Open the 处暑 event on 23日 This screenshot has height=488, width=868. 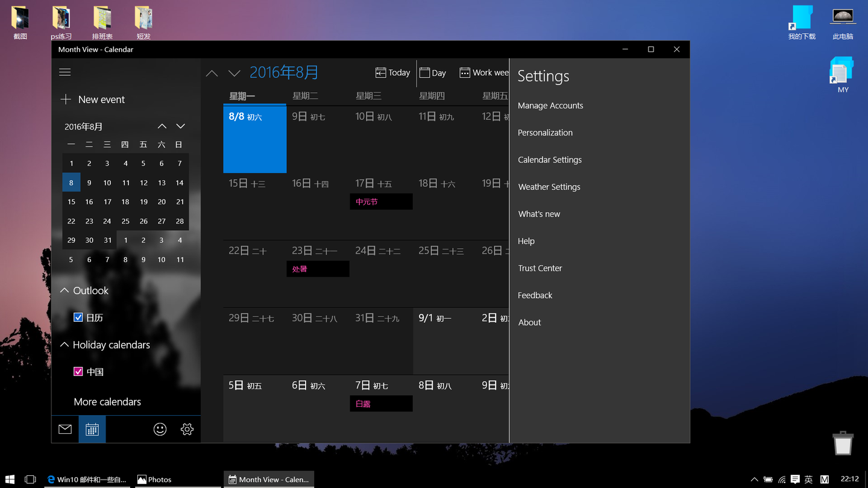coord(318,269)
